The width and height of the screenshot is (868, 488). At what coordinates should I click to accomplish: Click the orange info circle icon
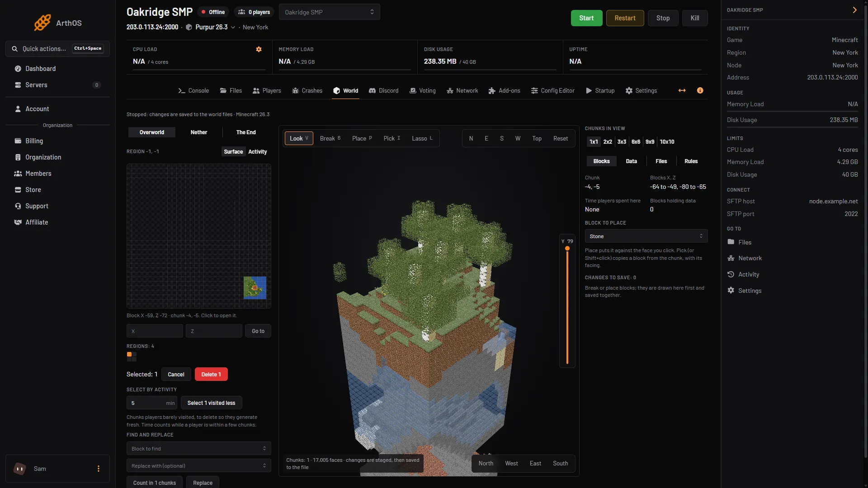pos(700,90)
